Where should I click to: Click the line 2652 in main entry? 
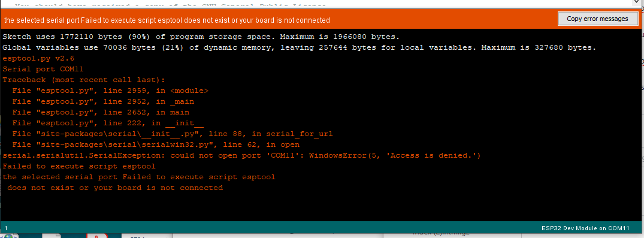100,112
